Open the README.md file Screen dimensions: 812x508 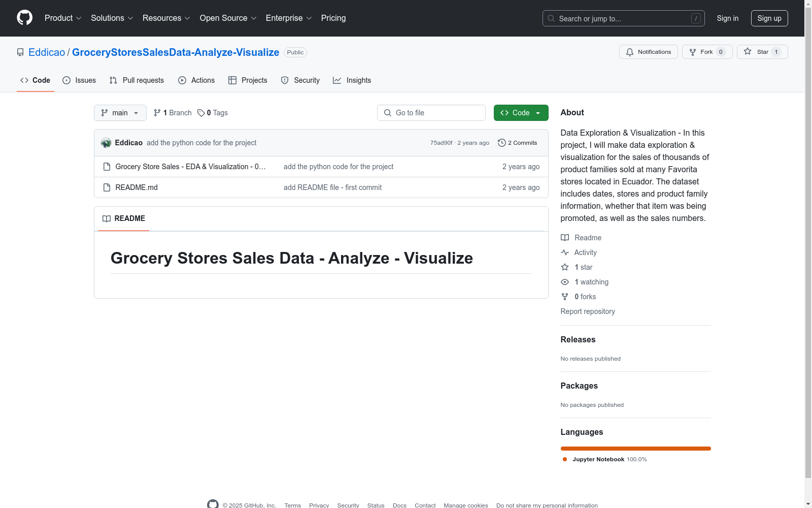click(x=137, y=187)
